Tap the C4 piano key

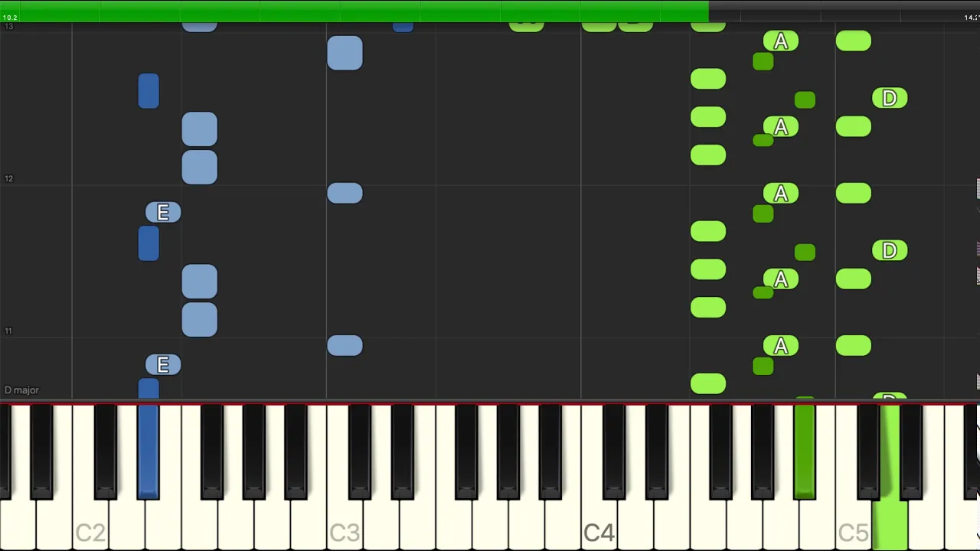[599, 528]
